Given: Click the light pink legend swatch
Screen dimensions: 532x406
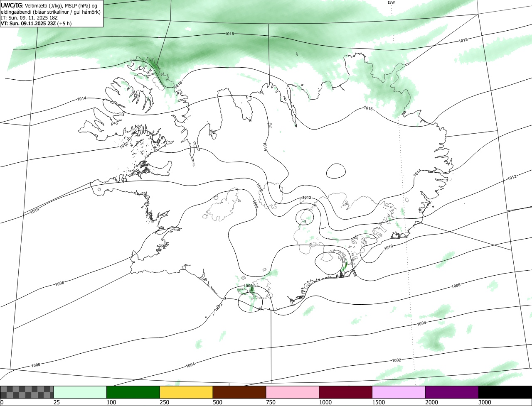Looking at the screenshot, I should (293, 392).
